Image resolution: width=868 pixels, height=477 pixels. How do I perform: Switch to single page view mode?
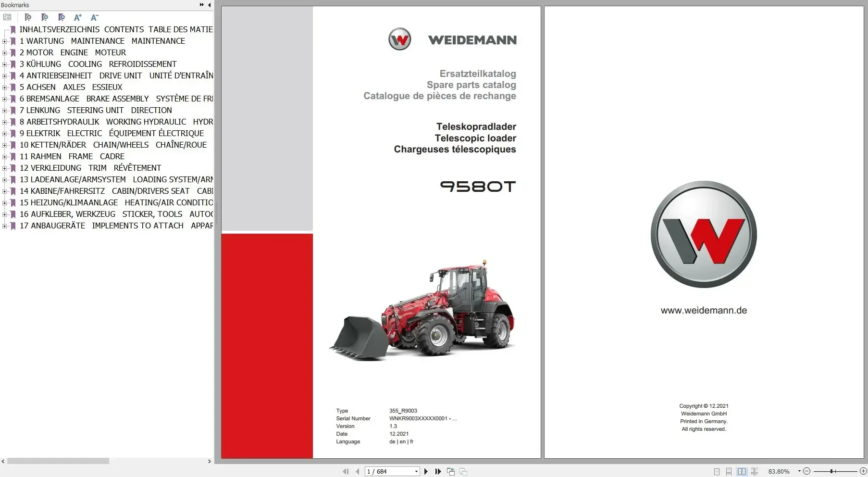pos(717,472)
